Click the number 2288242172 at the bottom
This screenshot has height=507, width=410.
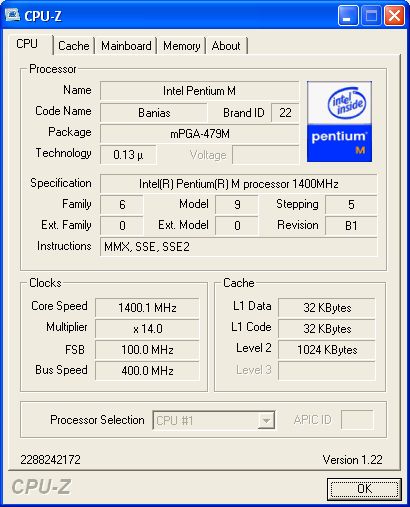pos(50,460)
